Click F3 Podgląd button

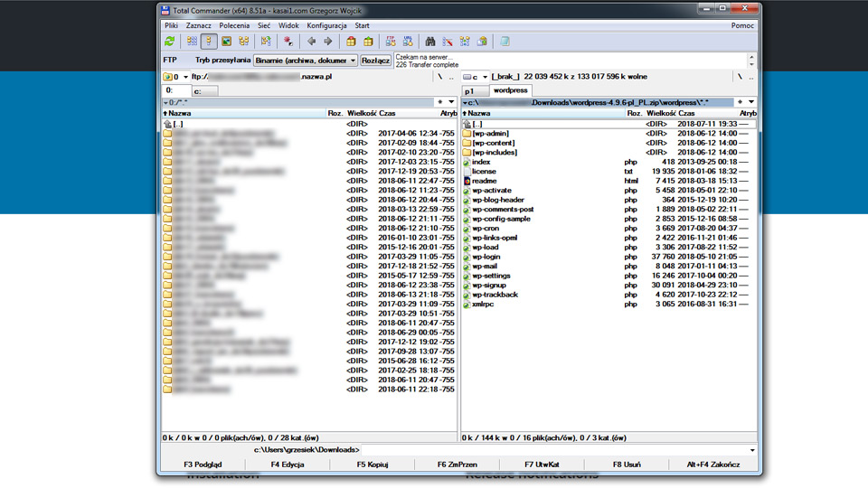point(203,465)
